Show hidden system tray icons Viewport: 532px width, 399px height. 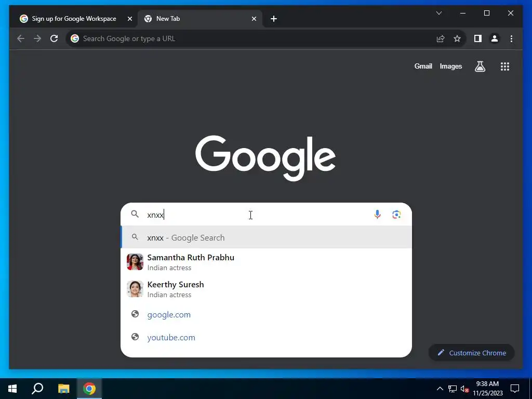coord(440,389)
